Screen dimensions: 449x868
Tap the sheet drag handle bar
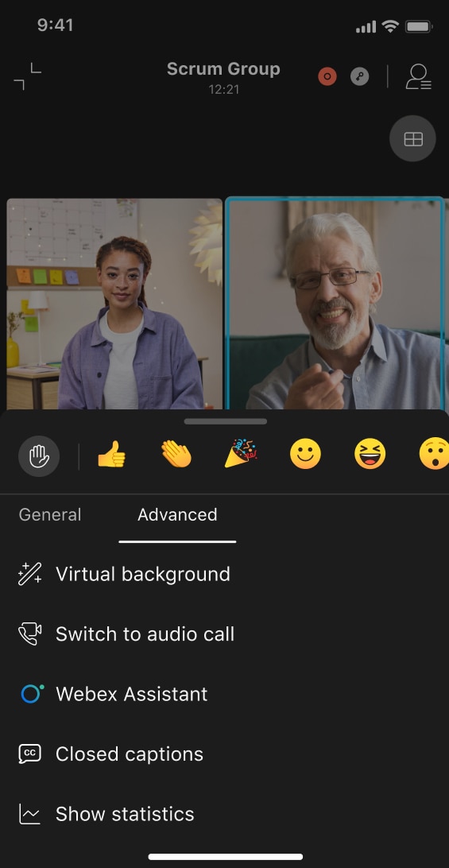[x=226, y=421]
